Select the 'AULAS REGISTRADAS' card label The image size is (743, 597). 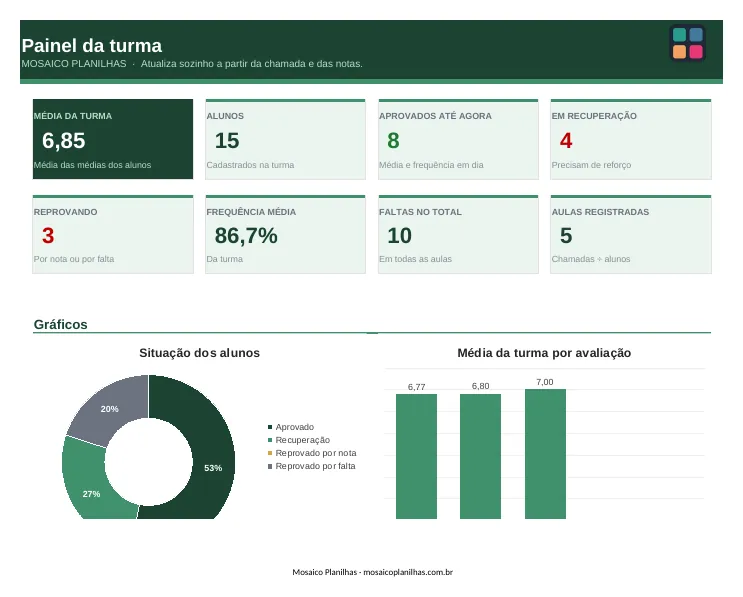tap(600, 212)
